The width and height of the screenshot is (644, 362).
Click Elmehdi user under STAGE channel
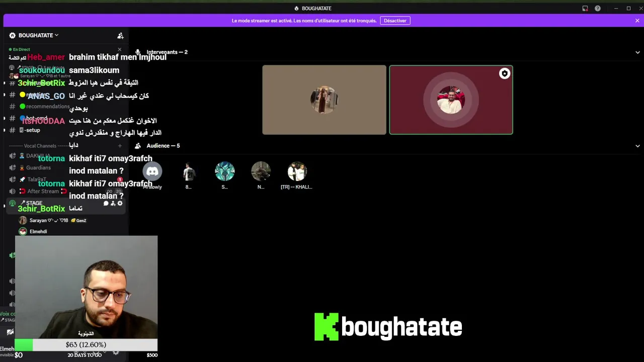33,231
